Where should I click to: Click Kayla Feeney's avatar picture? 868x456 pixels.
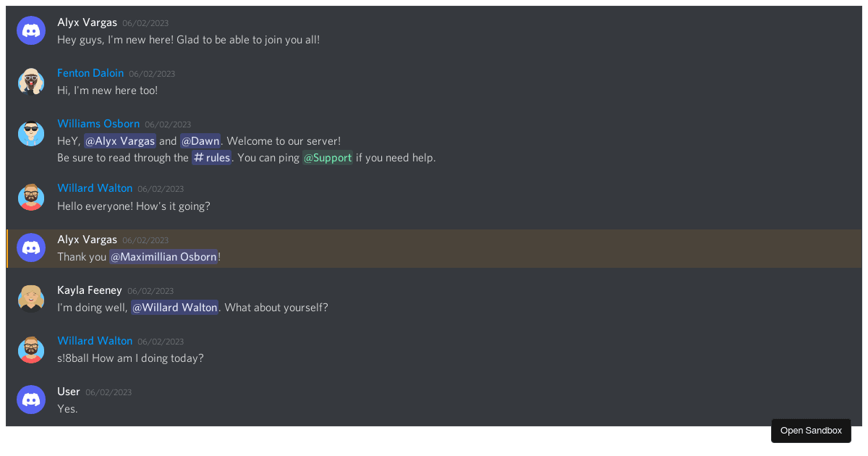point(31,298)
